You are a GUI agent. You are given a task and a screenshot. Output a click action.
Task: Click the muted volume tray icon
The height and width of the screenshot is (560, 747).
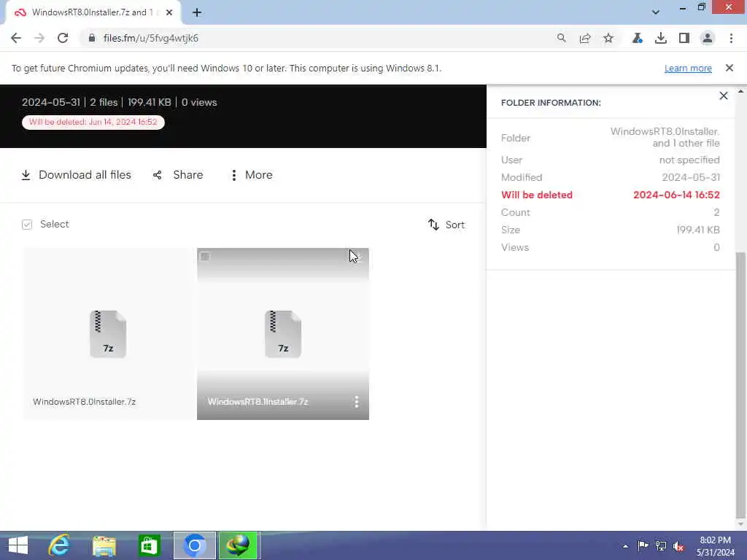(x=678, y=545)
